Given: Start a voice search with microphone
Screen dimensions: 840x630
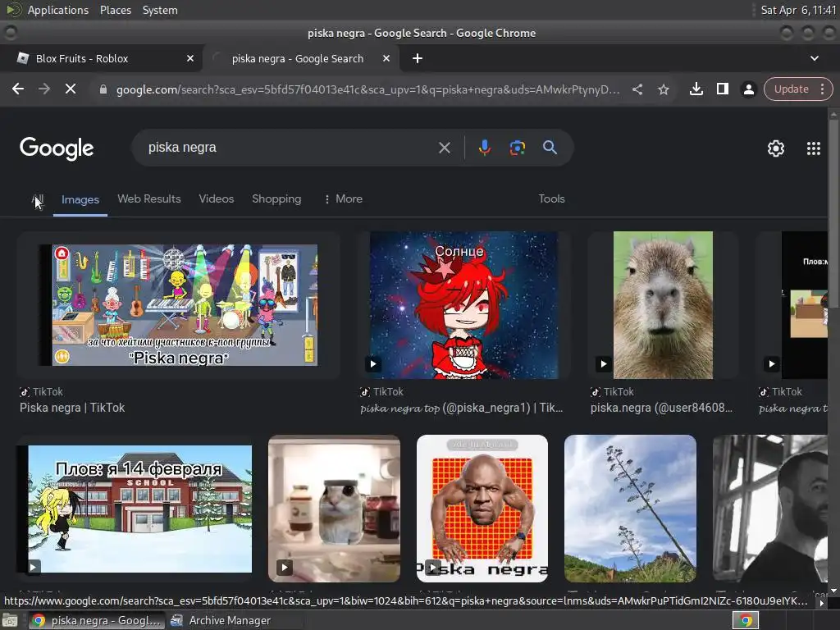Looking at the screenshot, I should pyautogui.click(x=484, y=148).
